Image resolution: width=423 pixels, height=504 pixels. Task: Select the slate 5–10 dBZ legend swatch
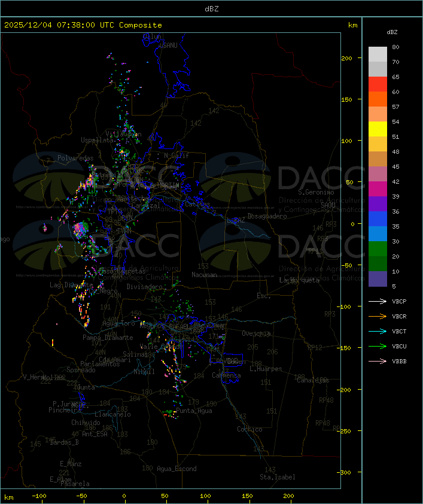click(378, 279)
